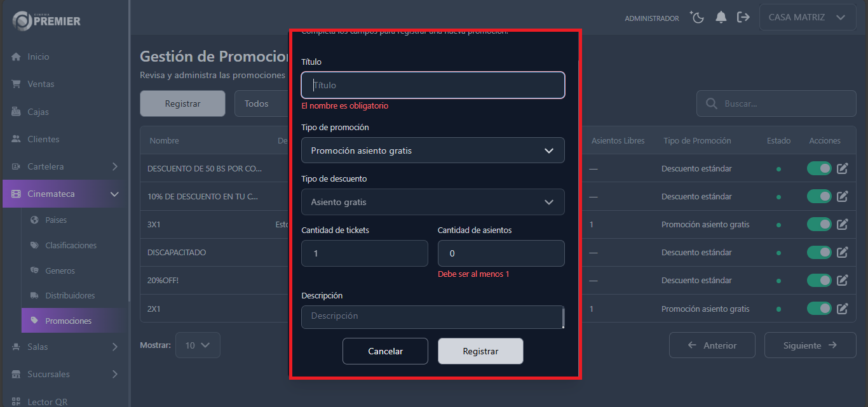Toggle the first promotion row's switch
This screenshot has width=868, height=407.
[x=819, y=168]
